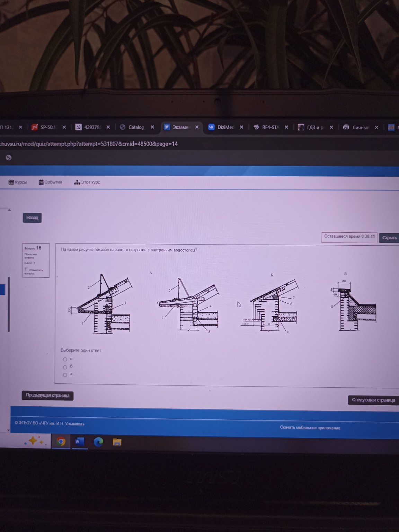Go to Следующая страница
399x532 pixels.
tap(373, 400)
